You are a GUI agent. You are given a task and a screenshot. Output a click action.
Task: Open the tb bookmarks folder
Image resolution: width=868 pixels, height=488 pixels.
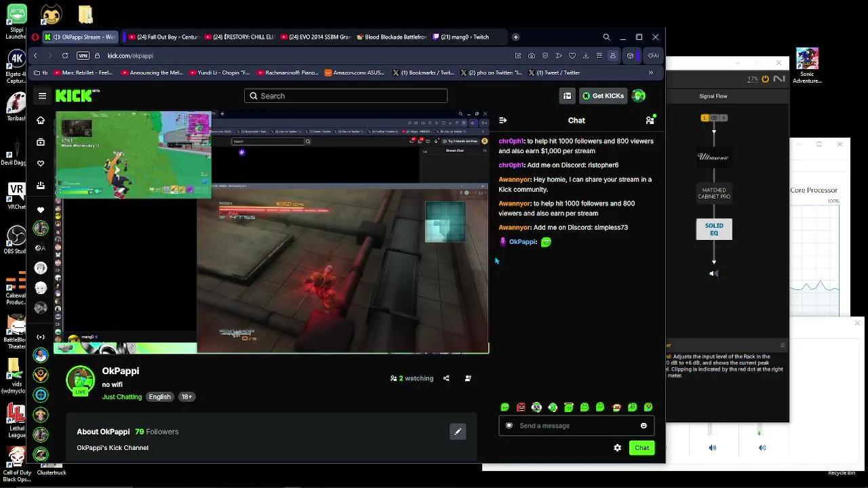click(41, 73)
